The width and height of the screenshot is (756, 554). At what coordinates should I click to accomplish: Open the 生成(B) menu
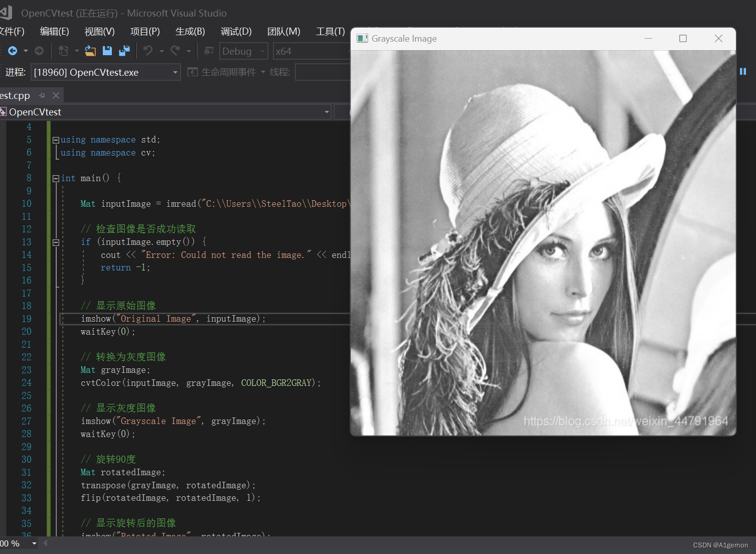(190, 32)
